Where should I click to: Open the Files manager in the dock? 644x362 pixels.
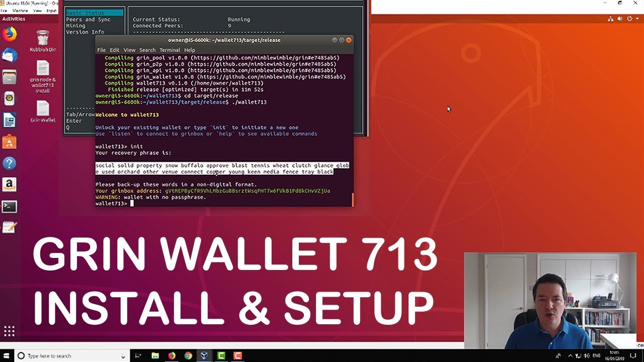(9, 77)
